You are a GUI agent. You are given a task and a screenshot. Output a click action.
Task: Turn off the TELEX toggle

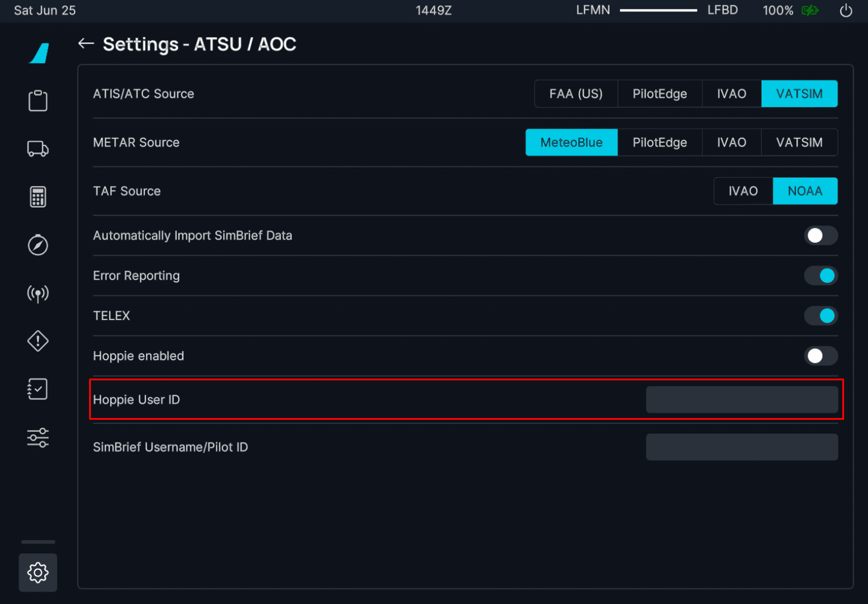click(x=820, y=316)
